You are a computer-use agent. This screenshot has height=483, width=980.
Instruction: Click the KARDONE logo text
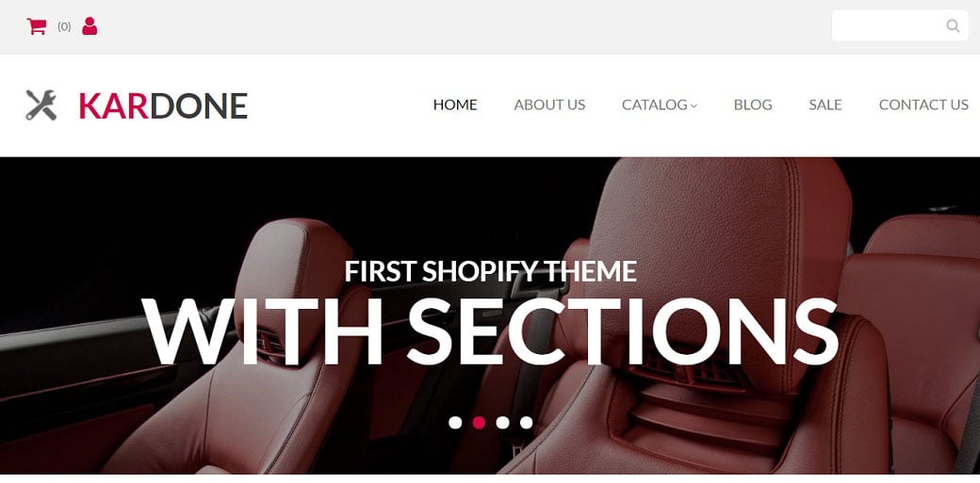(163, 106)
